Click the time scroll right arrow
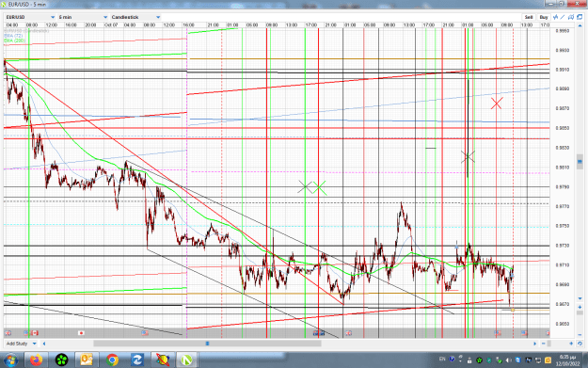Viewport: 588px width, 368px height. 535,344
